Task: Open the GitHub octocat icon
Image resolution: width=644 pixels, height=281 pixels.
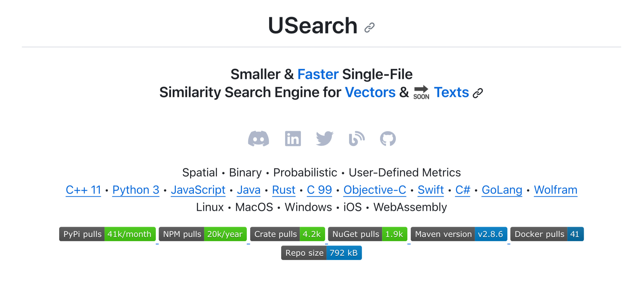Action: tap(388, 139)
